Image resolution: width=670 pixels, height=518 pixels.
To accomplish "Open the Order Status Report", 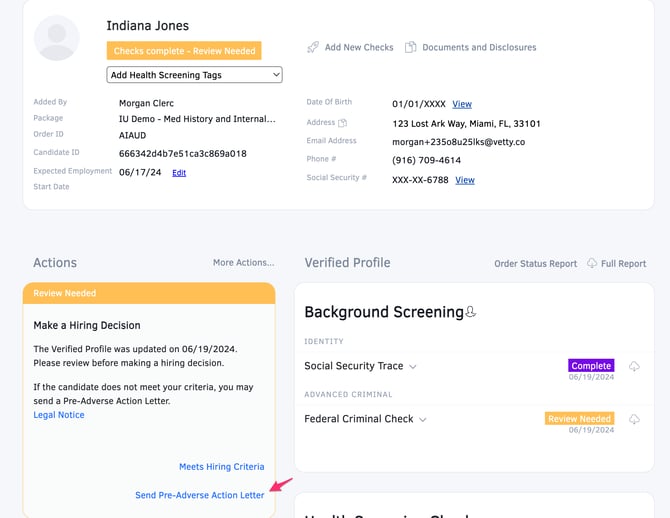I will pyautogui.click(x=535, y=264).
